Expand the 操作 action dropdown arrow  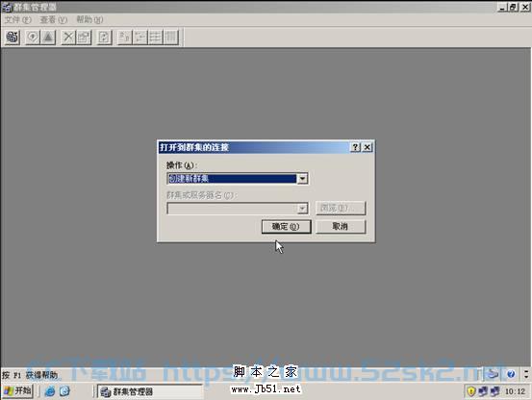point(302,179)
